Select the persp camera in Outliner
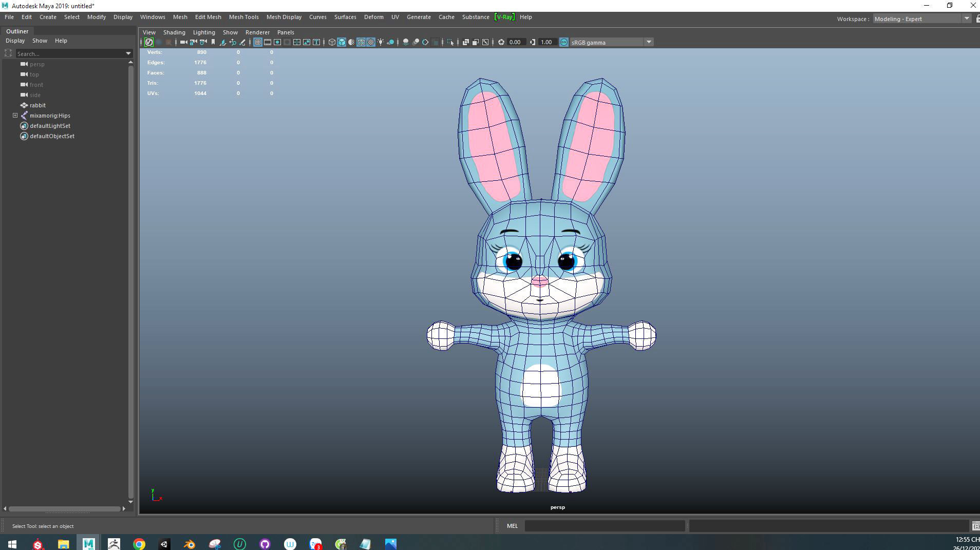The image size is (980, 550). click(x=37, y=64)
